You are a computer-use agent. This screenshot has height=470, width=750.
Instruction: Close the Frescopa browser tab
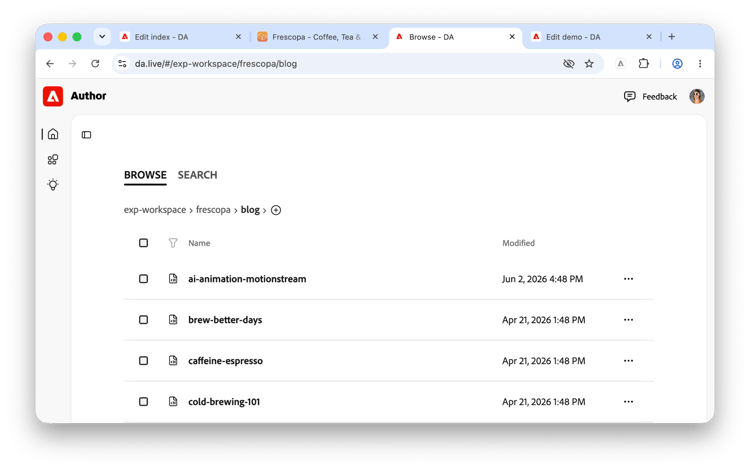pos(375,37)
